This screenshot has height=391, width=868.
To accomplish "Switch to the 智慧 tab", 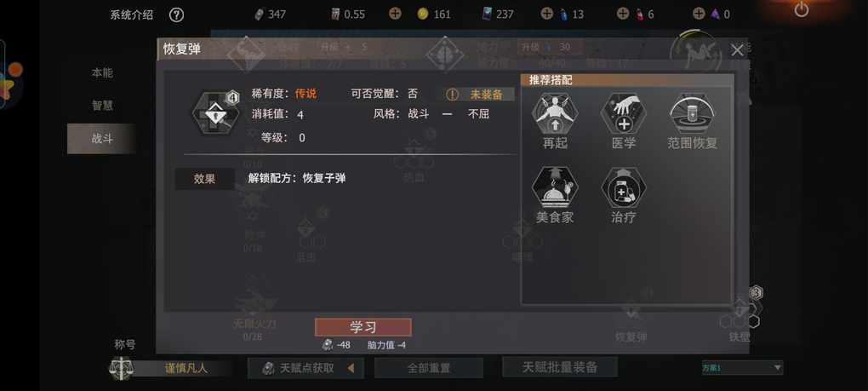I will 102,106.
